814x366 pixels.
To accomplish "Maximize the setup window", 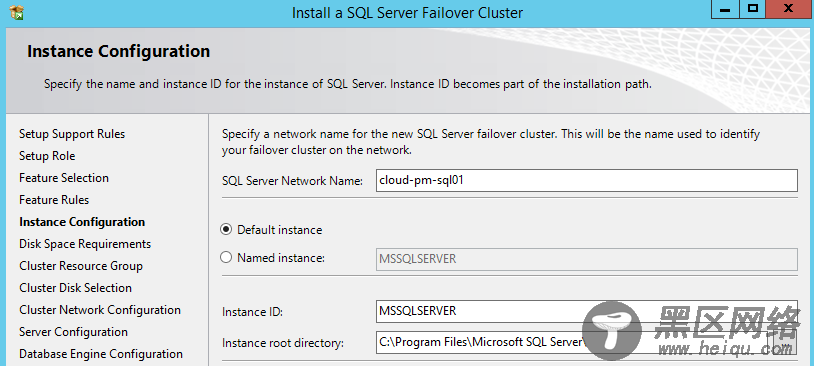I will point(753,8).
